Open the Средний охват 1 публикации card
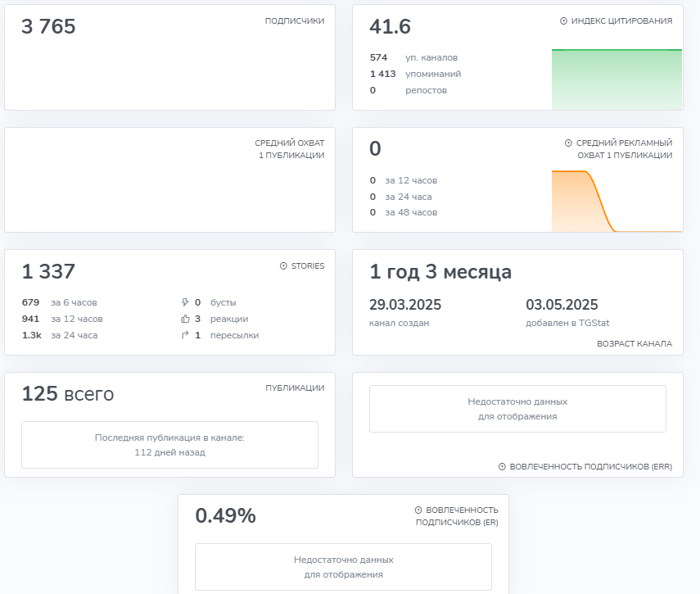 [x=169, y=180]
